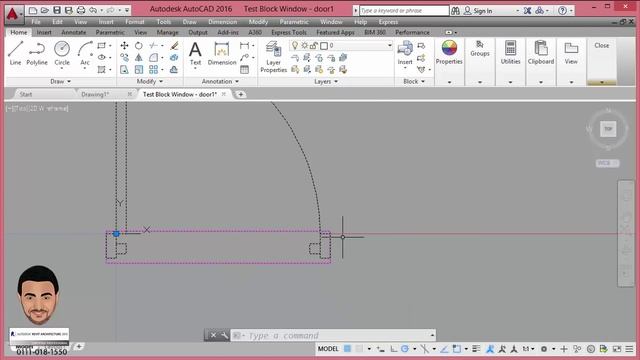
Task: Toggle Clean Screen icon in status bar
Action: pyautogui.click(x=617, y=349)
